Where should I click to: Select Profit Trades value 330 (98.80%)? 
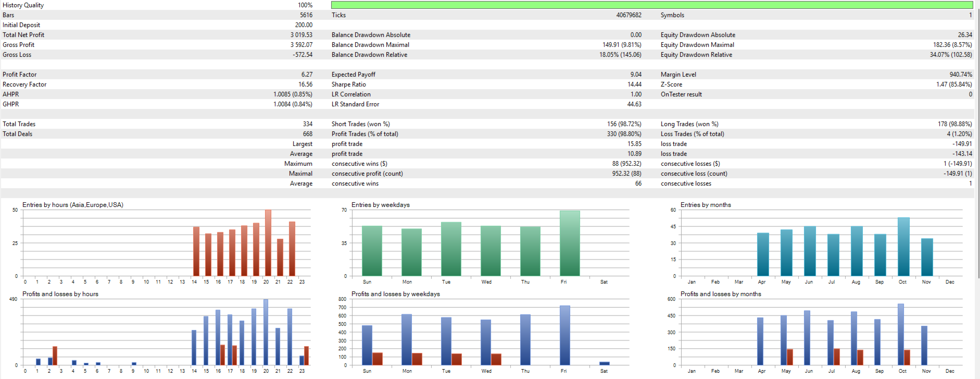point(624,134)
